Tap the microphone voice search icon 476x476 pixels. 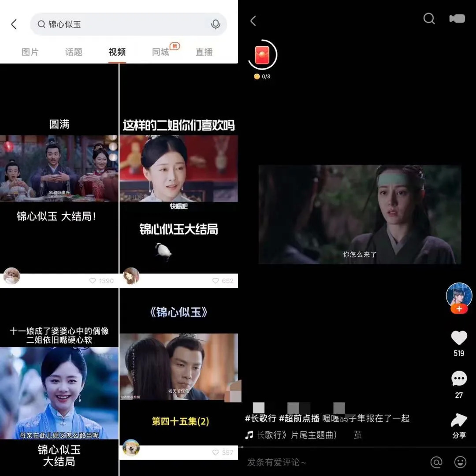click(x=216, y=24)
